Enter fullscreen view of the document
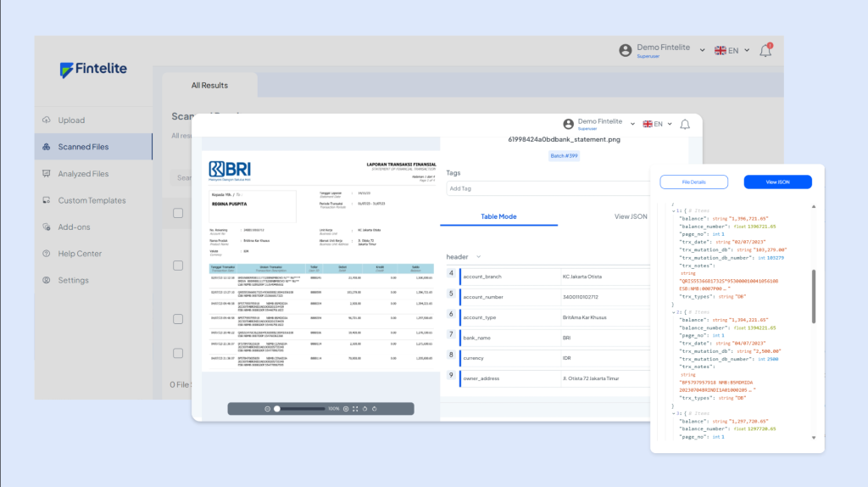Image resolution: width=868 pixels, height=487 pixels. 355,408
